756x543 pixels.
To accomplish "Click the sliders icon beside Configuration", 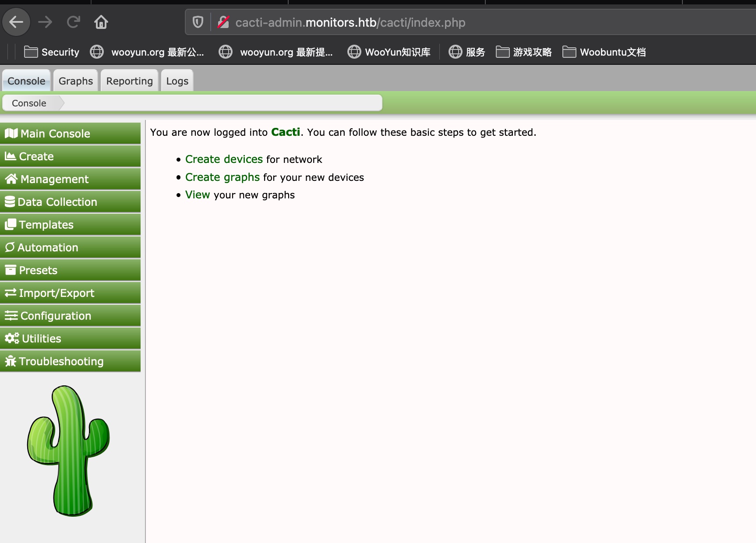I will [x=11, y=315].
